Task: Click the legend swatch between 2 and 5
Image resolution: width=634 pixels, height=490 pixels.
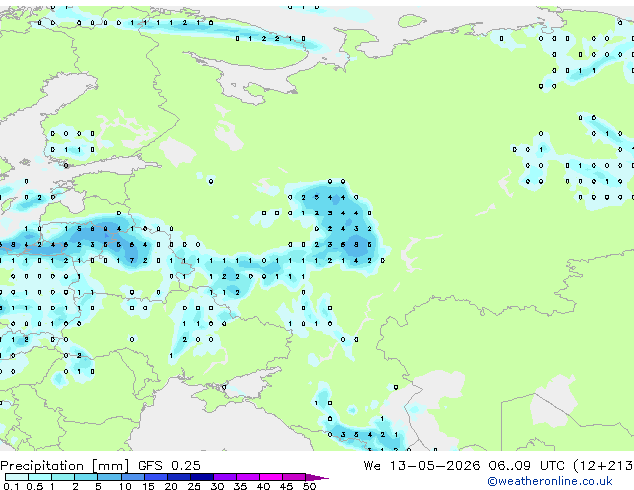Action: 87,477
